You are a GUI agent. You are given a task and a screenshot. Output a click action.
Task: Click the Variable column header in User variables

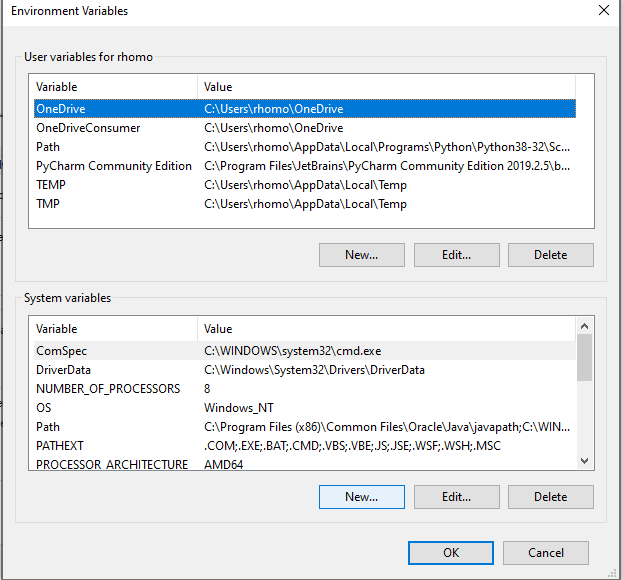click(115, 87)
